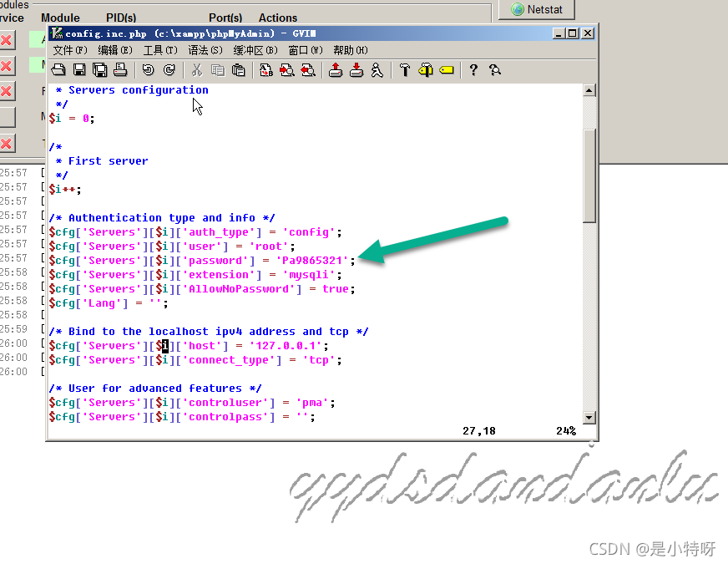The width and height of the screenshot is (728, 564).
Task: Redo the change with toolbar icon
Action: pos(169,69)
